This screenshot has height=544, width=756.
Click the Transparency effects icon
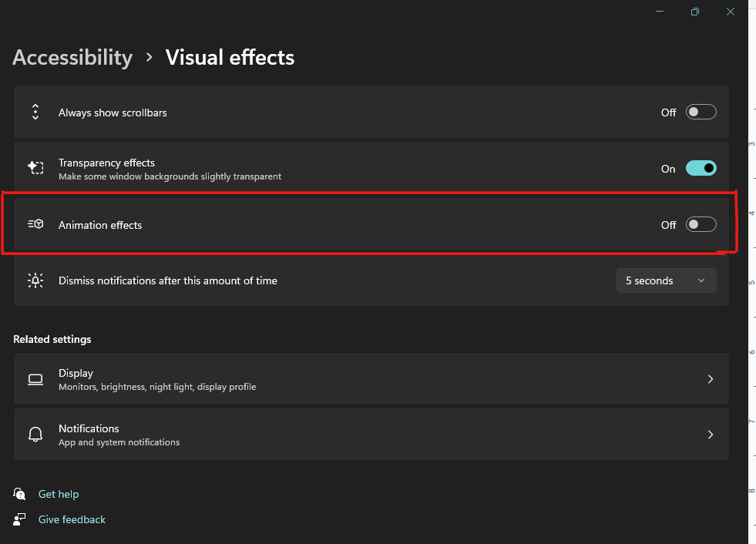35,167
